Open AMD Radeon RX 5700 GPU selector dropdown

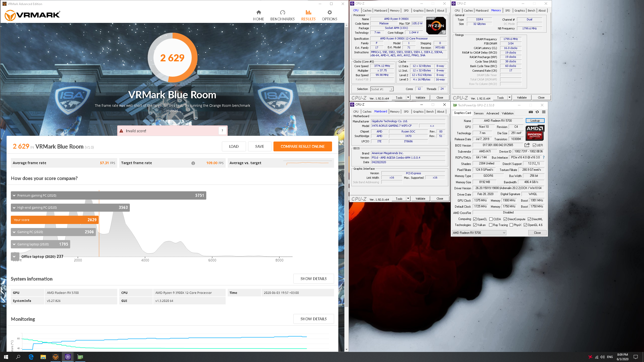(x=479, y=233)
